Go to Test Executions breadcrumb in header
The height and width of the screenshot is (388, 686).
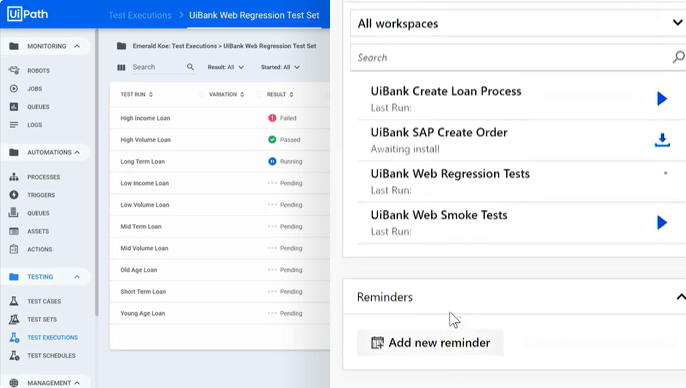140,15
